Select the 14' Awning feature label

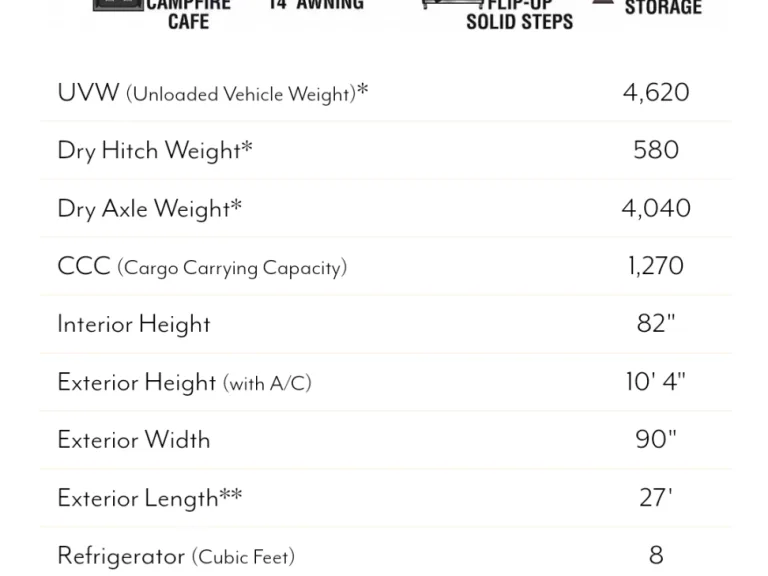click(316, 5)
